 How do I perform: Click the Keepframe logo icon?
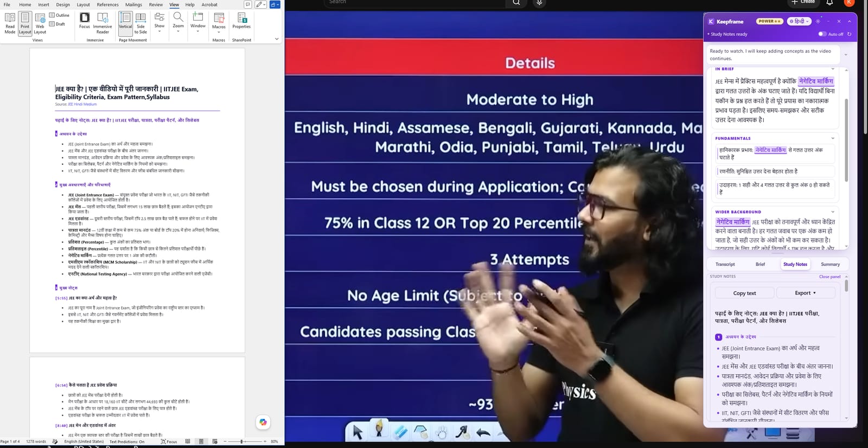[711, 22]
